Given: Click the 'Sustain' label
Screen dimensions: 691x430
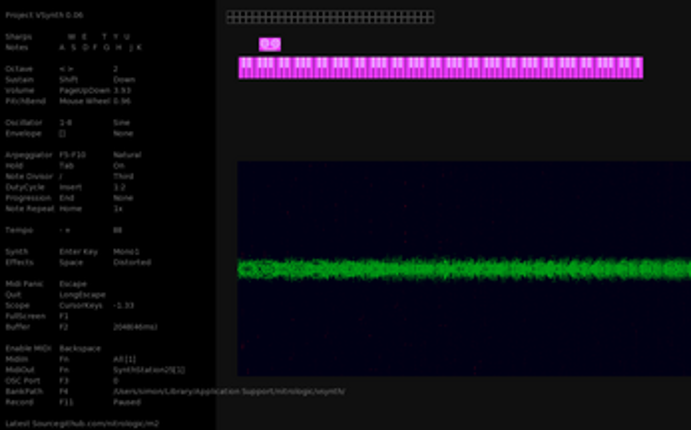Looking at the screenshot, I should pyautogui.click(x=20, y=80).
